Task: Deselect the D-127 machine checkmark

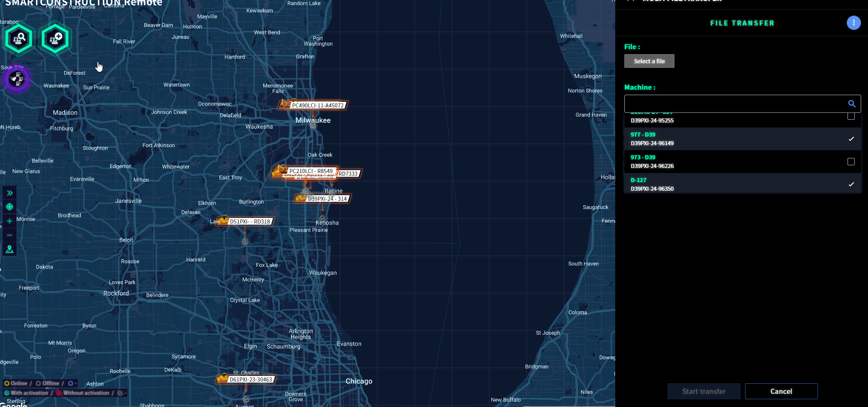Action: click(851, 184)
